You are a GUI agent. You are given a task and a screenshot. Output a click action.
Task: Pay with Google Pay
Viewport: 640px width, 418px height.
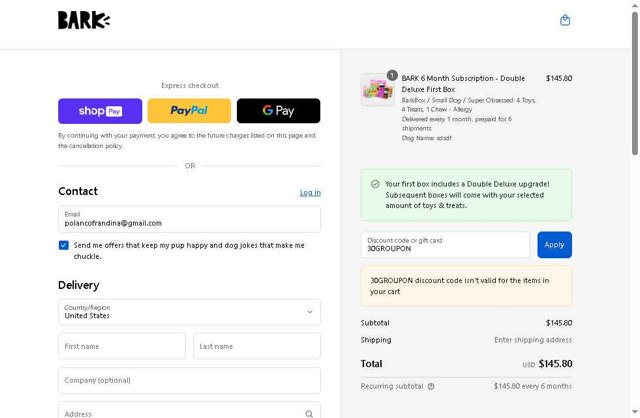point(278,111)
